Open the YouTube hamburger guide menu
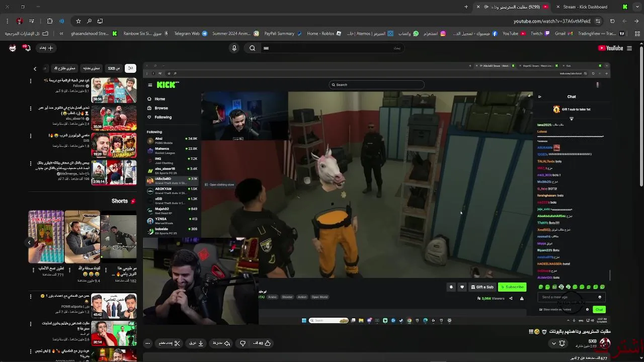Viewport: 644px width, 362px height. pyautogui.click(x=629, y=48)
